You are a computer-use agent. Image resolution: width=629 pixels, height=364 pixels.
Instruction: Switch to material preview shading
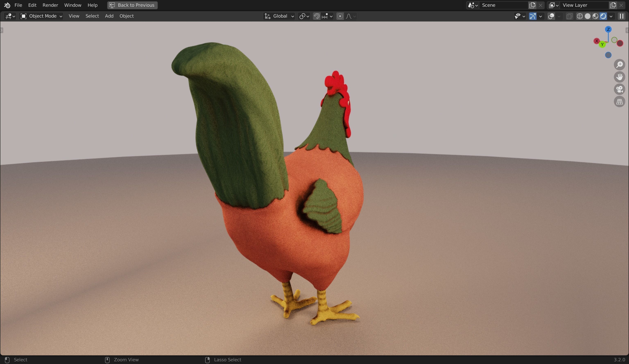point(595,16)
